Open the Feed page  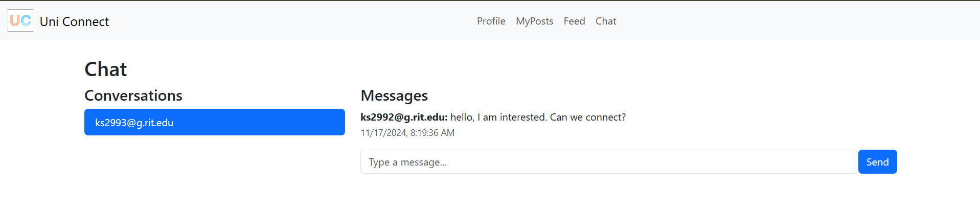[x=574, y=21]
